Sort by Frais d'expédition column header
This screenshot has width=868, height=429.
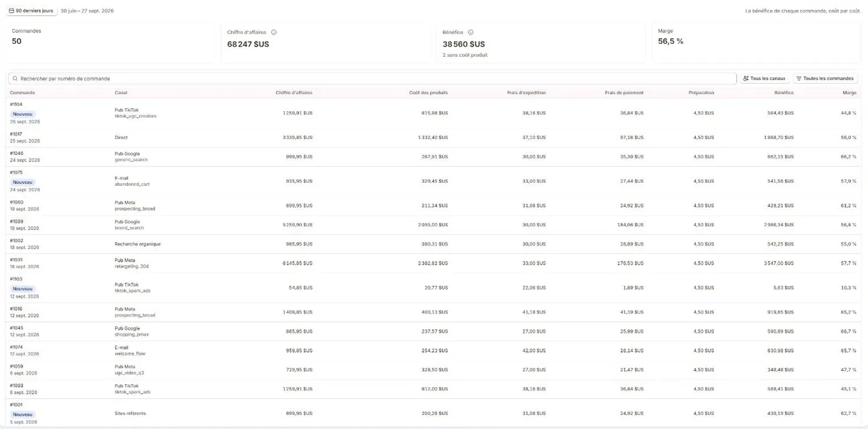[526, 93]
